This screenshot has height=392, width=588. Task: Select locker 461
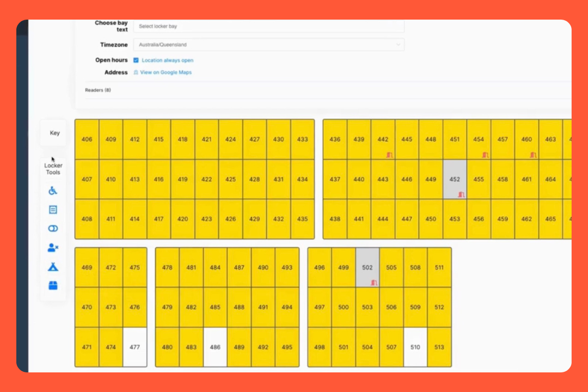[526, 179]
